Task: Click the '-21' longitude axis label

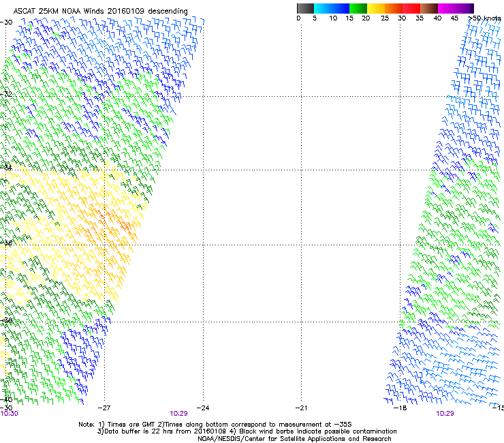Action: coord(301,408)
